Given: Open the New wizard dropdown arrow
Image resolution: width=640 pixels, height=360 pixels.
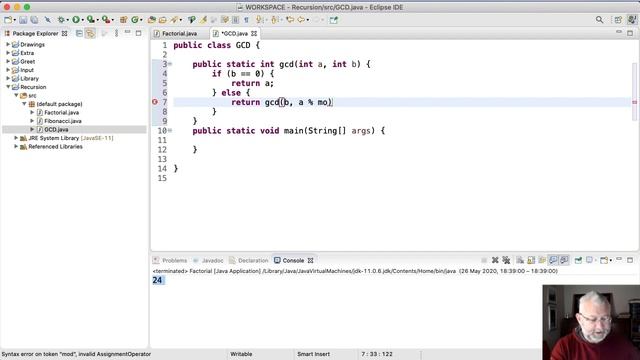Looking at the screenshot, I should (14, 20).
